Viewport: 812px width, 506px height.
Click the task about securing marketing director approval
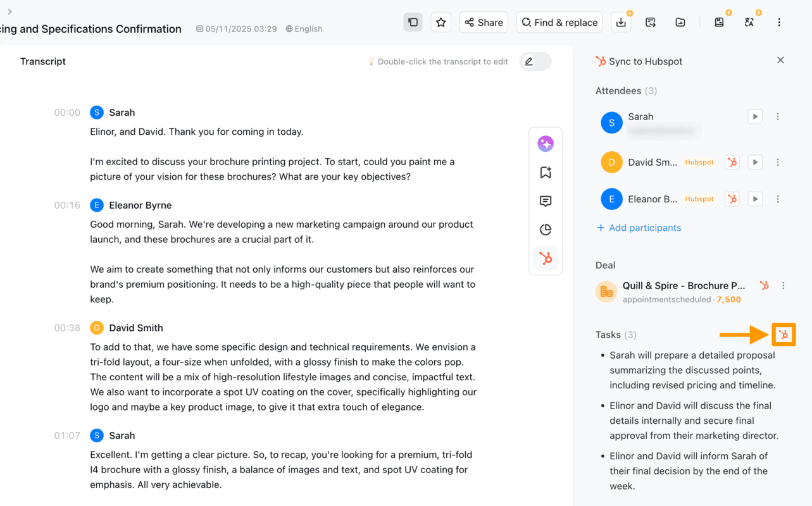[694, 421]
